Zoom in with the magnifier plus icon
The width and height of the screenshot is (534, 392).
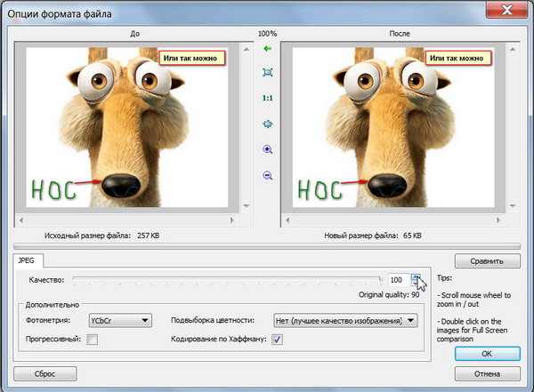[268, 149]
